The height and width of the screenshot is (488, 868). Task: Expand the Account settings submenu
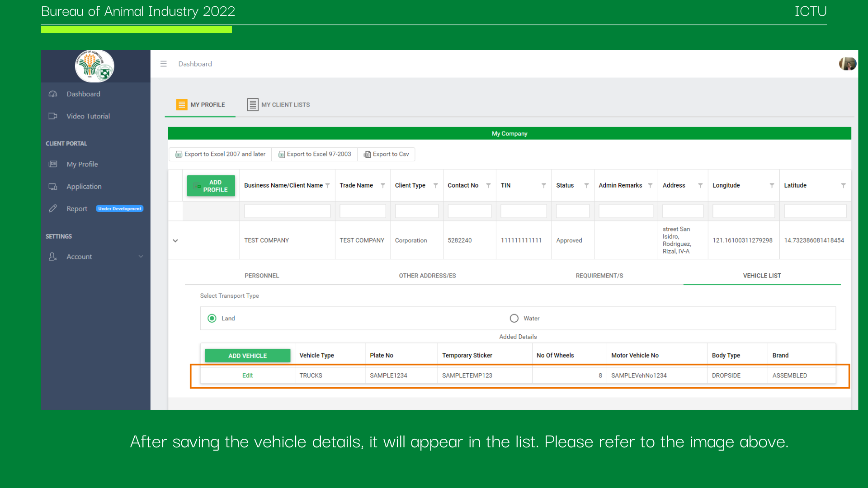tap(141, 256)
